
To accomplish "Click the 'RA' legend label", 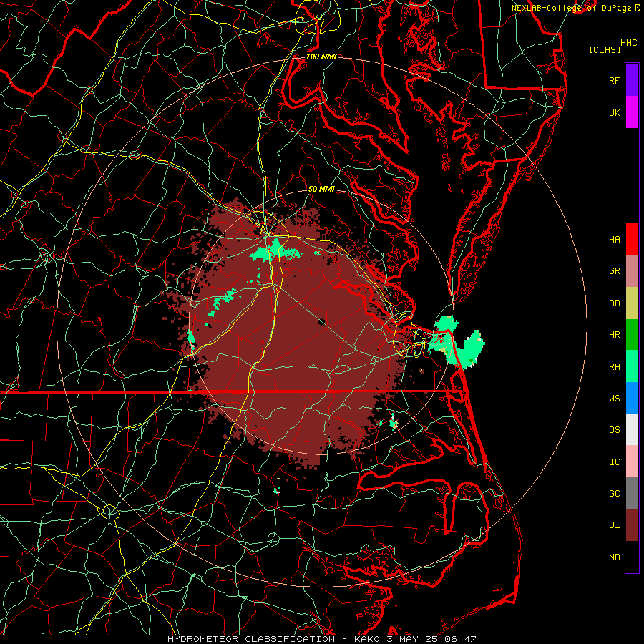I will pos(614,367).
